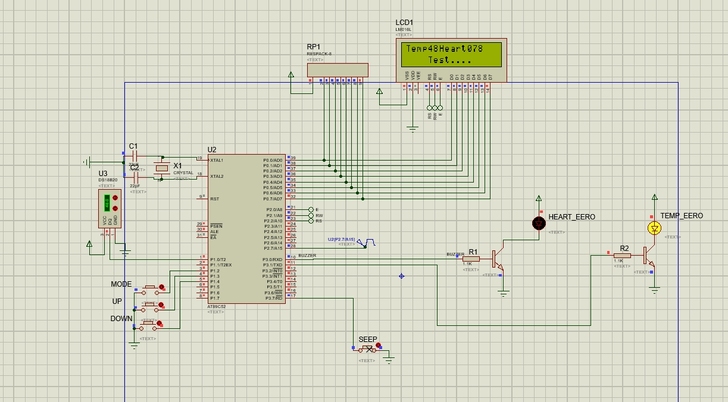Viewport: 728px width, 402px height.
Task: Click the ground symbol beside SEEP switch
Action: pyautogui.click(x=391, y=356)
